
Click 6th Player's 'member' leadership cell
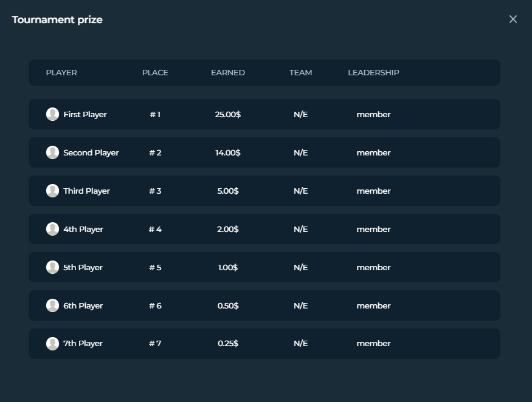373,306
